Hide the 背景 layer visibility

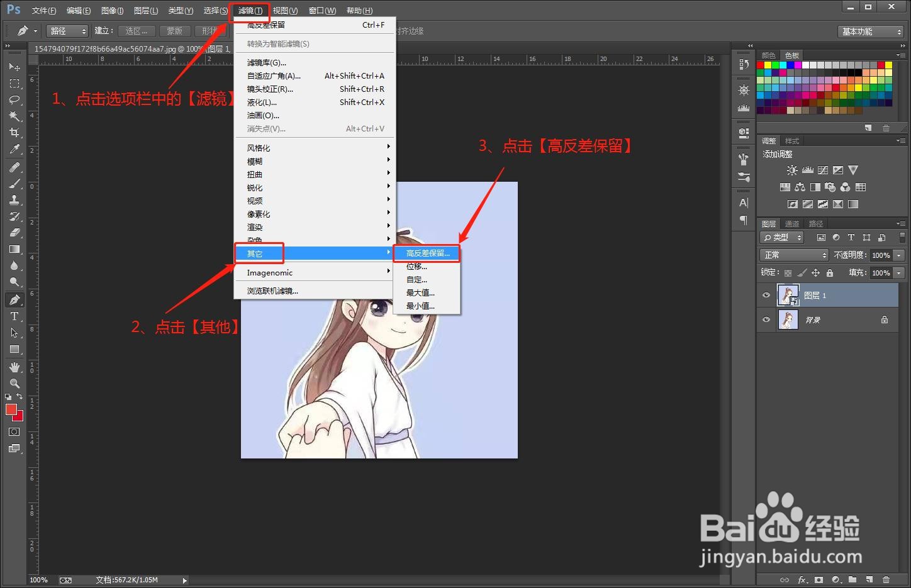pyautogui.click(x=766, y=319)
